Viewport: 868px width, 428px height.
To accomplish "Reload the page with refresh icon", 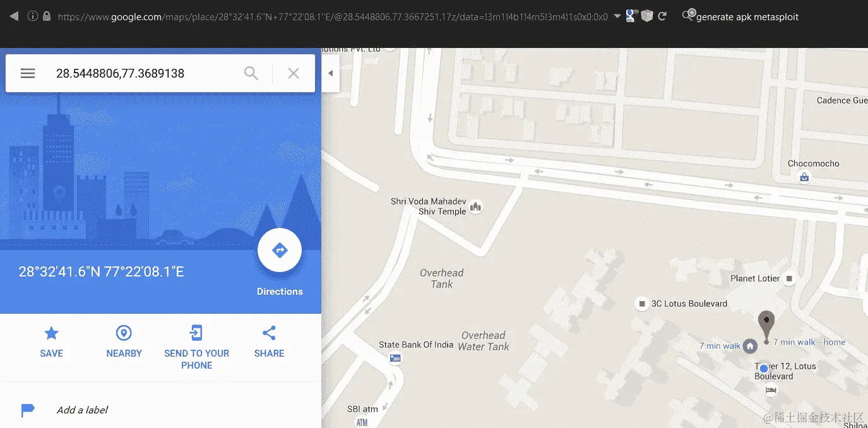I will (x=662, y=17).
